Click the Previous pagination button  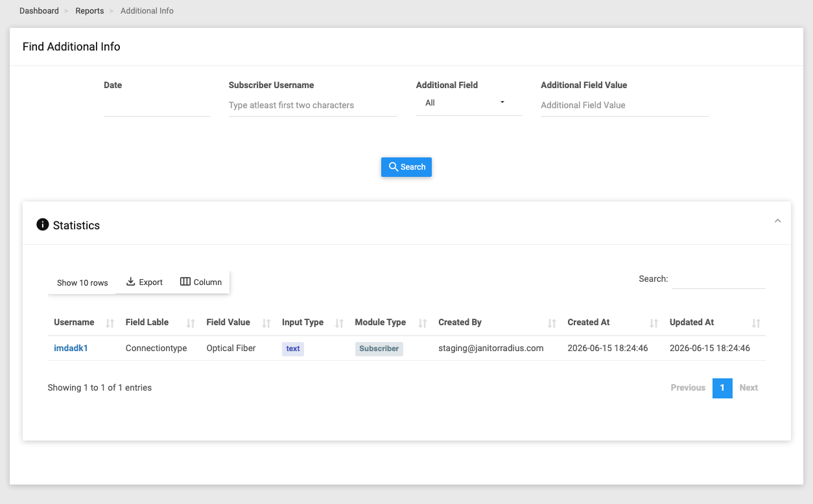click(x=688, y=387)
